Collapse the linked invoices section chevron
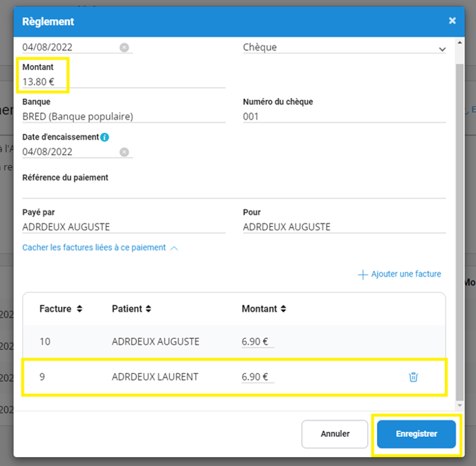This screenshot has height=466, width=476. pos(174,248)
